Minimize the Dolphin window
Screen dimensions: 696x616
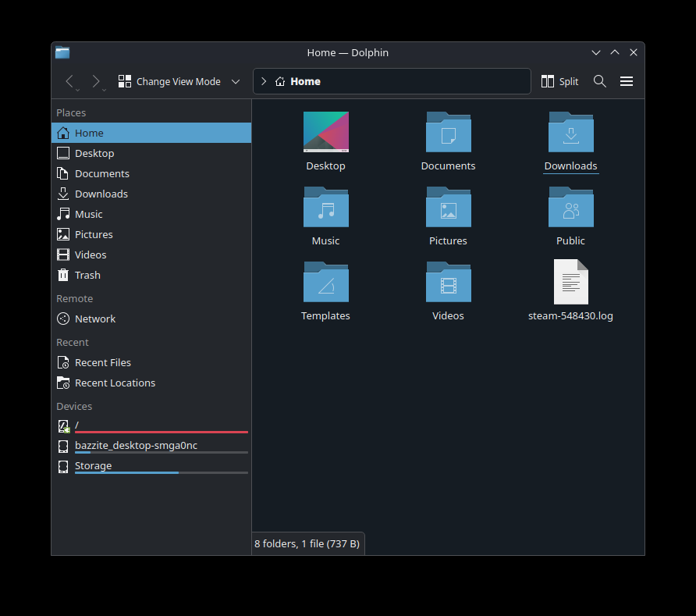point(596,52)
